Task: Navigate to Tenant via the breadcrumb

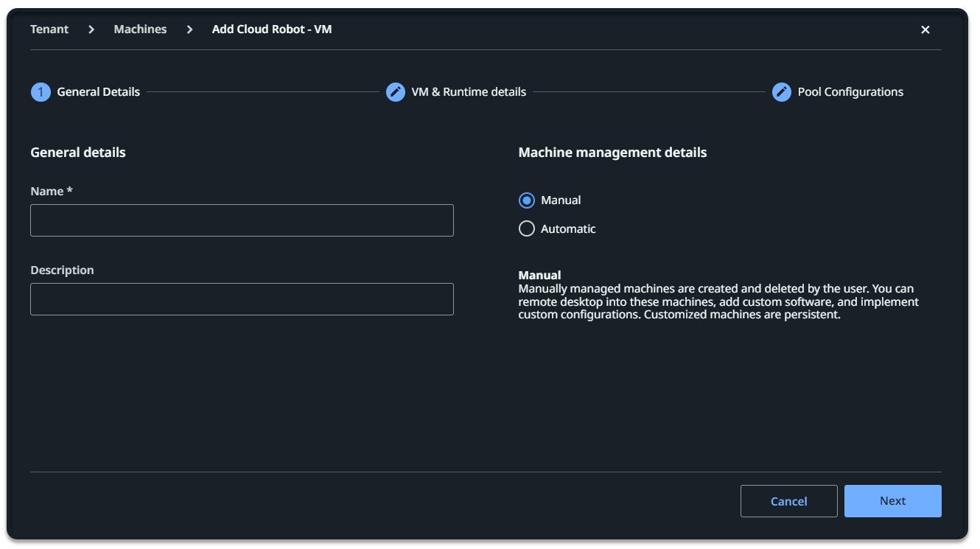Action: pos(49,29)
